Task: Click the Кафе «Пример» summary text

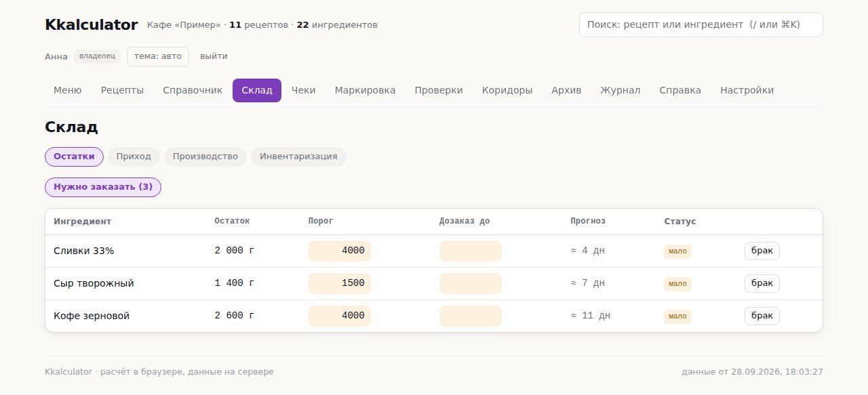Action: coord(262,25)
